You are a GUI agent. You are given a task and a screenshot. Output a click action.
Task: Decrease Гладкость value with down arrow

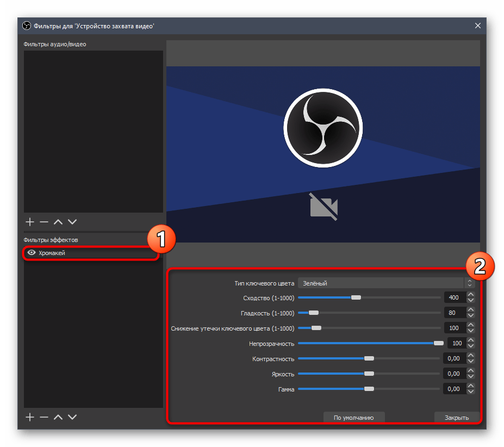click(471, 315)
